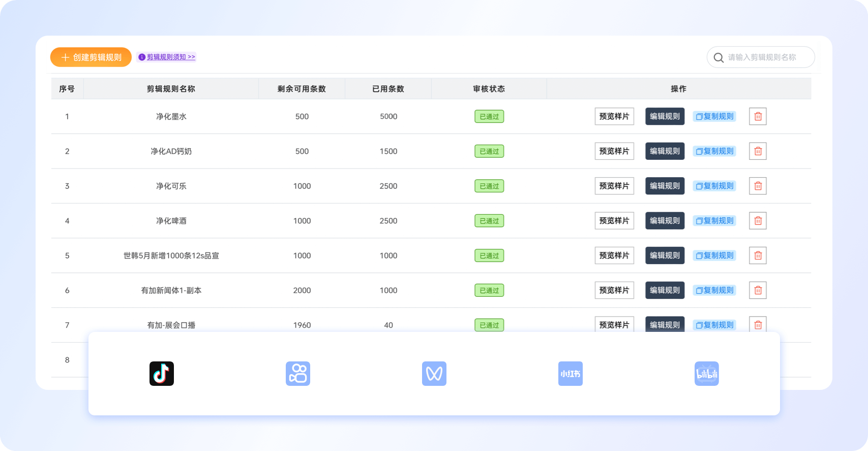Copy the 有加-展会口播 rule
Viewport: 868px width, 451px height.
[x=714, y=325]
